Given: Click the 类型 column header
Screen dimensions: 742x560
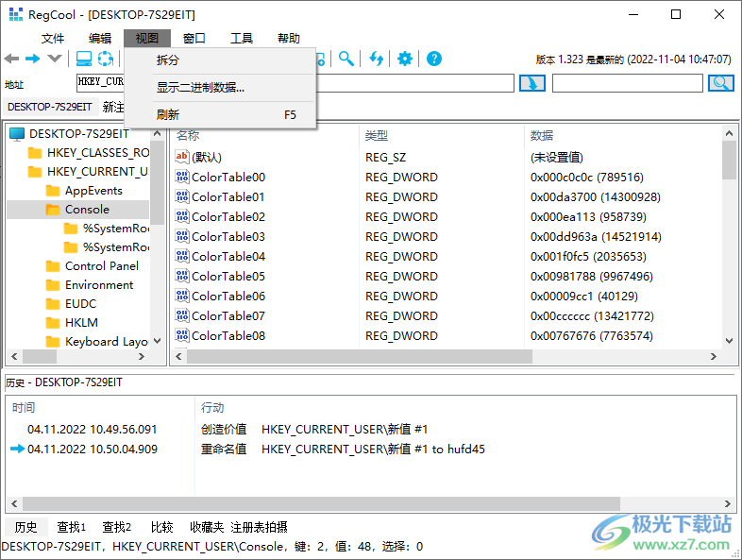Looking at the screenshot, I should point(377,136).
